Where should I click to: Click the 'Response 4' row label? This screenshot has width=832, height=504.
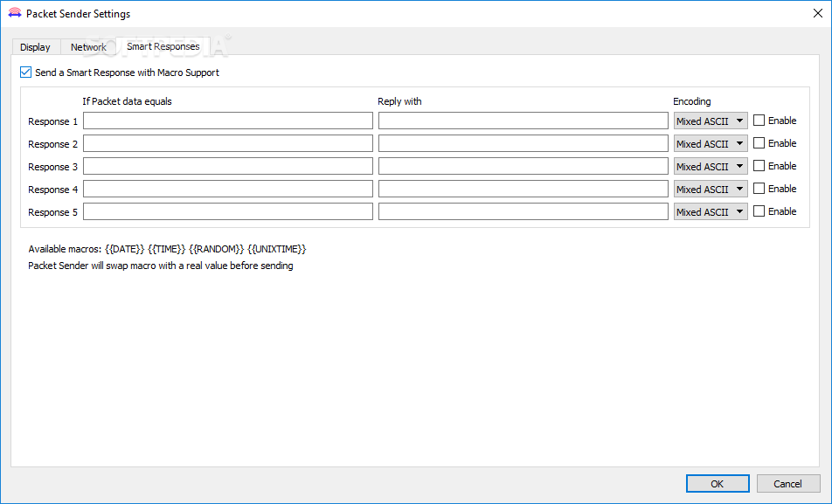(x=53, y=190)
